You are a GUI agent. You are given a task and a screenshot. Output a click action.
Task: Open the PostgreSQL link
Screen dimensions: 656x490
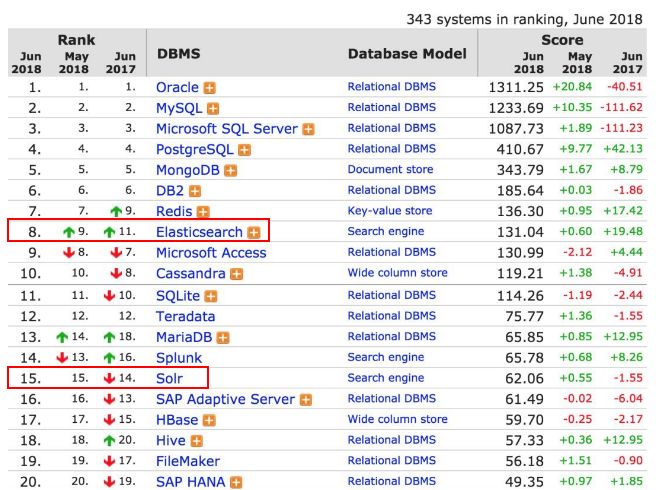pos(195,149)
